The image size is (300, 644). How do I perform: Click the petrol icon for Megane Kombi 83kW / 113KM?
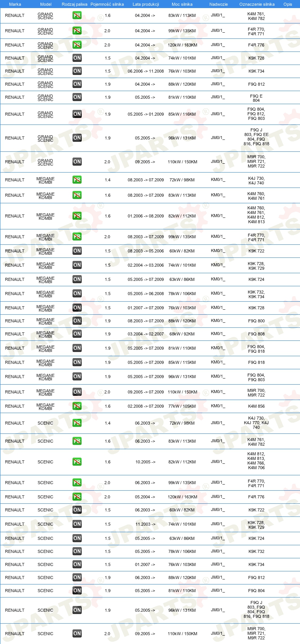pos(77,195)
